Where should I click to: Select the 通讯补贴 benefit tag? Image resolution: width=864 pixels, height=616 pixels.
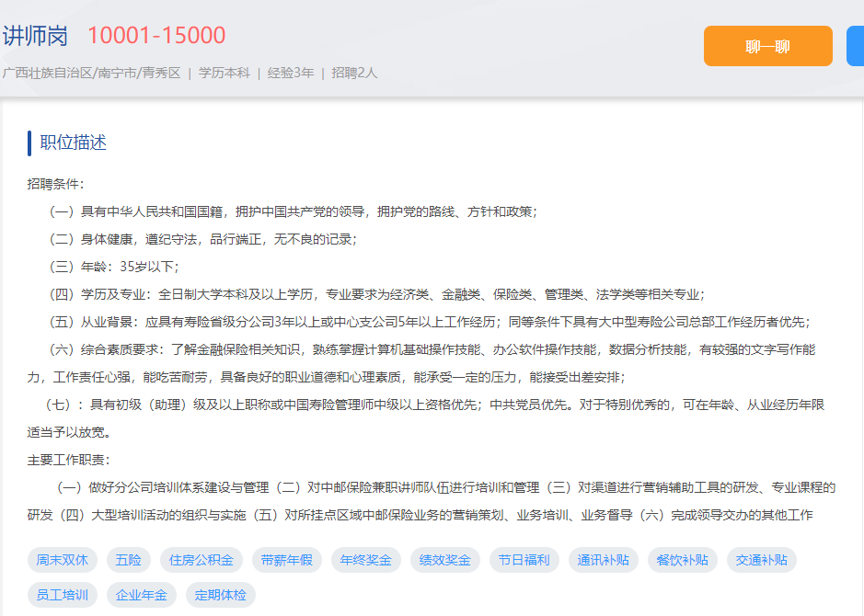pos(604,561)
